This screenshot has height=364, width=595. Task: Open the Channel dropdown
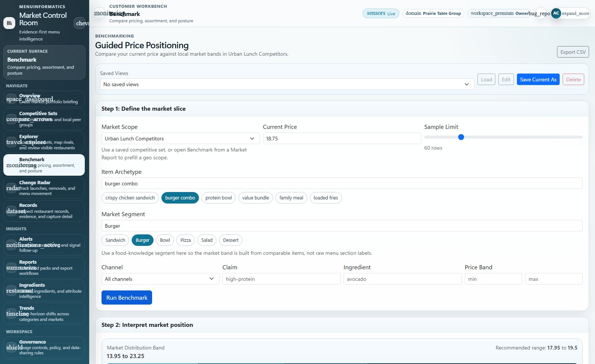(x=160, y=279)
